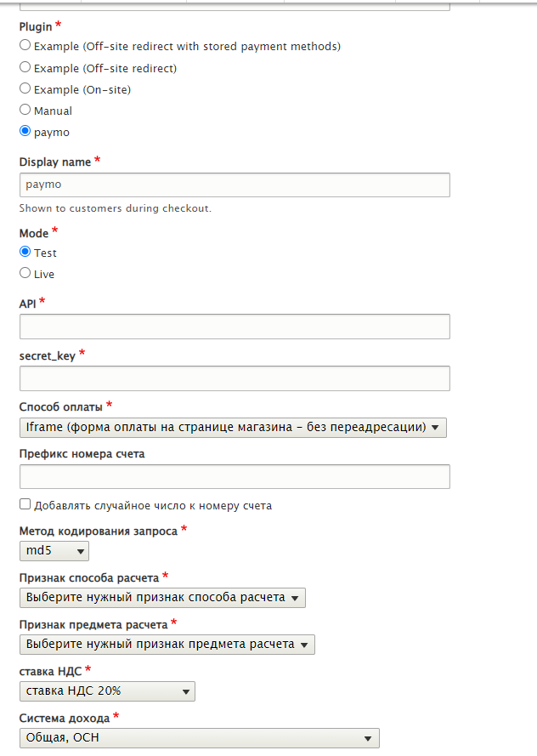Viewport: 537px width, 756px height.
Task: Switch Mode to Live
Action: [25, 273]
